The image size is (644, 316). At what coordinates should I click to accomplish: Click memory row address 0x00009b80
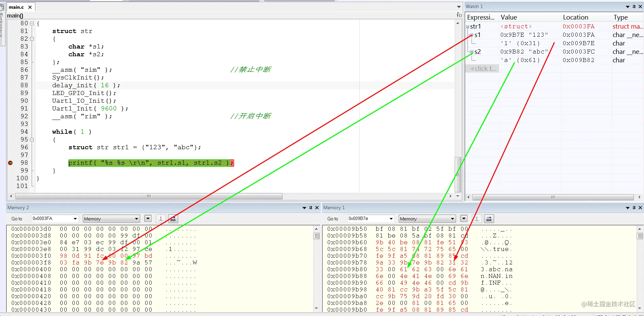click(347, 270)
